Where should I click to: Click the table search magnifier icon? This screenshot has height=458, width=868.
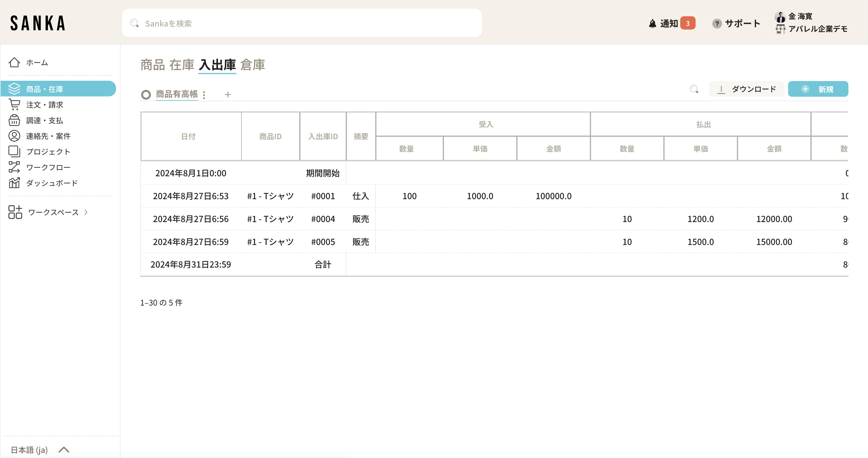tap(694, 89)
